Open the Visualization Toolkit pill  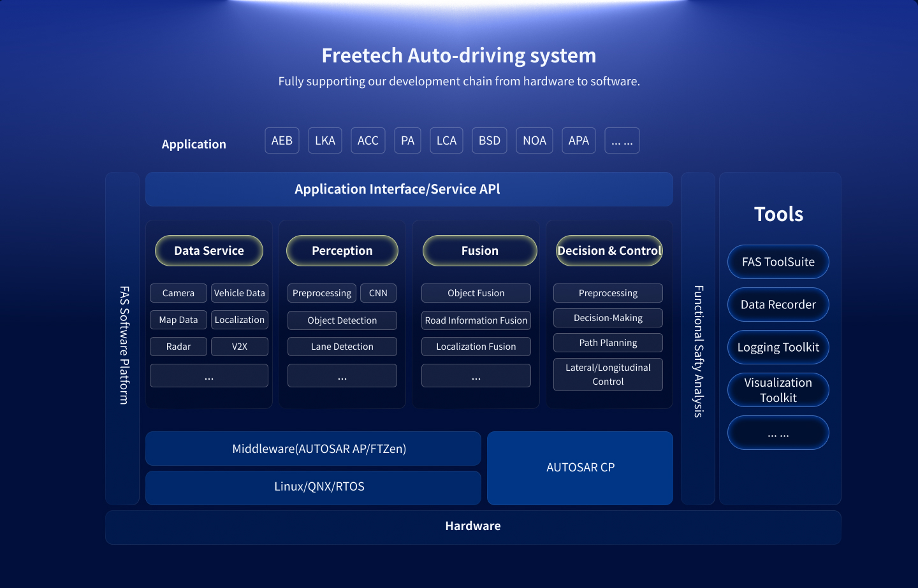778,390
